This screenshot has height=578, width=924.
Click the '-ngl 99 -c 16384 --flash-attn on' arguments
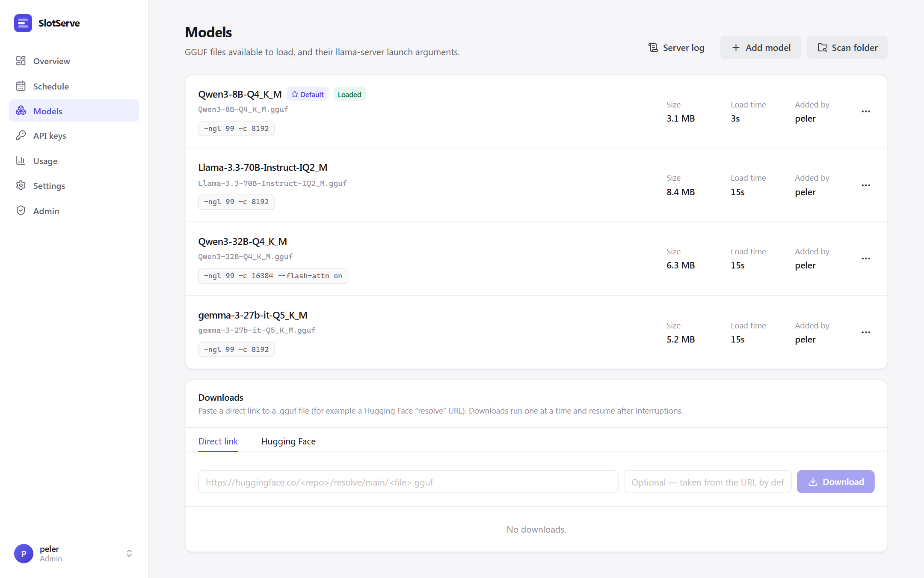(x=273, y=276)
